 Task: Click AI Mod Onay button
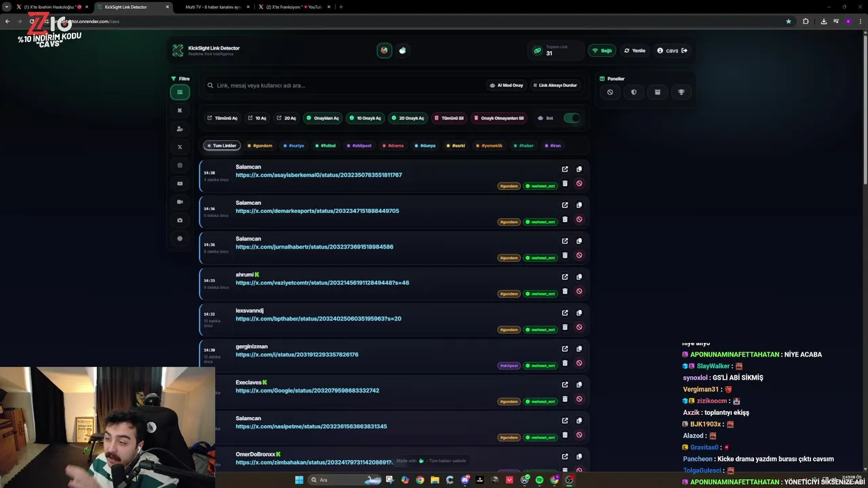[507, 85]
